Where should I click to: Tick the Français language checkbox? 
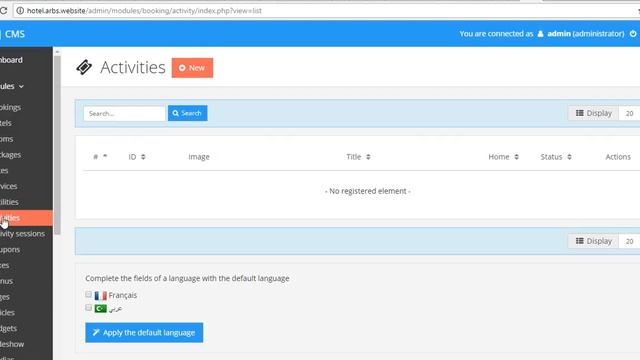(x=89, y=294)
